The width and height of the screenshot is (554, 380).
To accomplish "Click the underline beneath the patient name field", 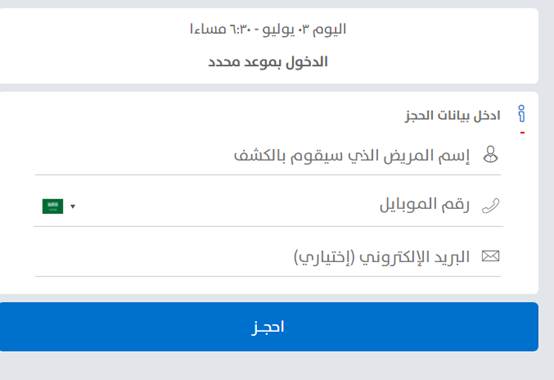I will (267, 174).
